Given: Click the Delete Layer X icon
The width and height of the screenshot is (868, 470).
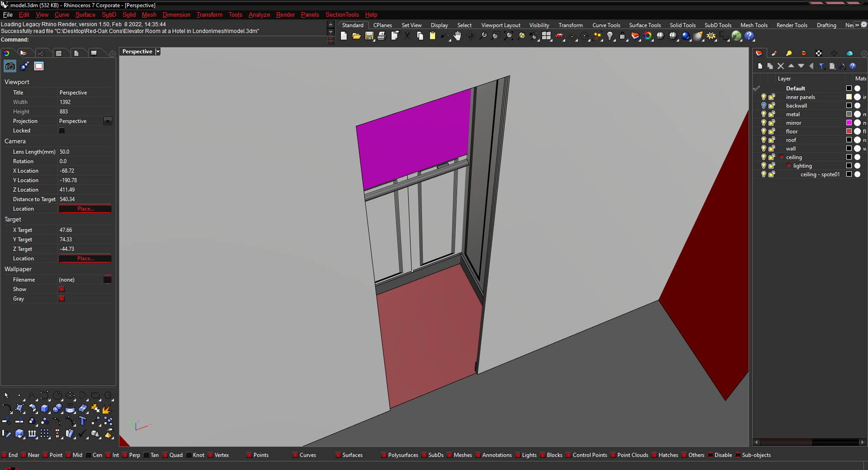Looking at the screenshot, I should (x=781, y=66).
